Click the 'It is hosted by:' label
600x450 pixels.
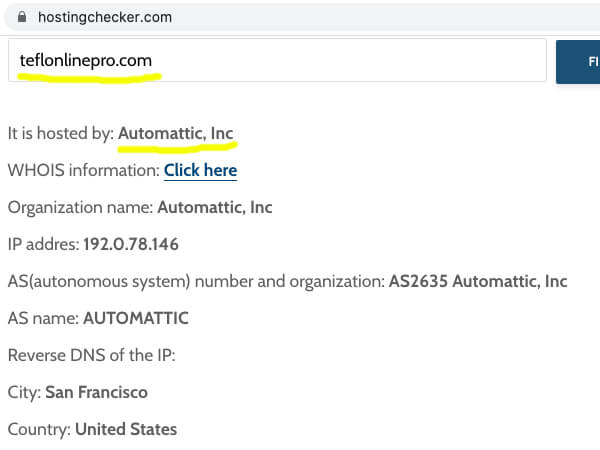click(61, 134)
